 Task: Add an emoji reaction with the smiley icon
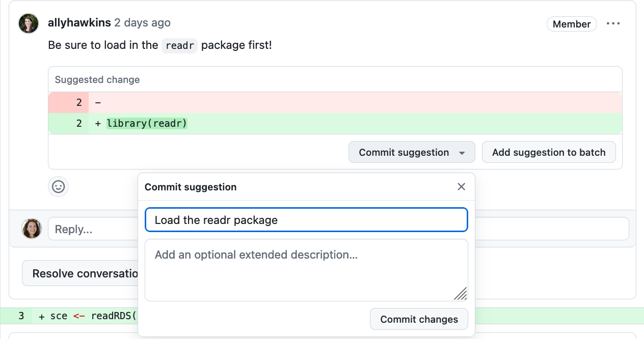pyautogui.click(x=59, y=187)
